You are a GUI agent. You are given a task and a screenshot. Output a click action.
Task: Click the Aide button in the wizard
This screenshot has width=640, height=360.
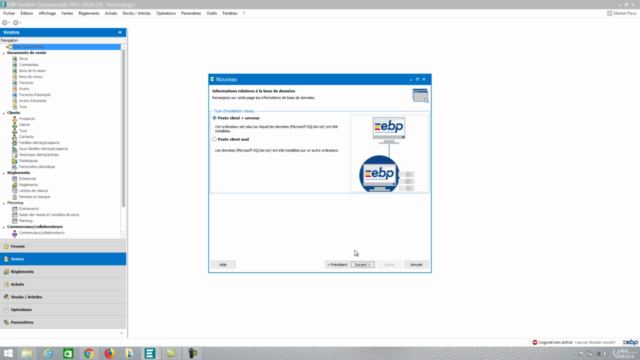[x=223, y=265]
